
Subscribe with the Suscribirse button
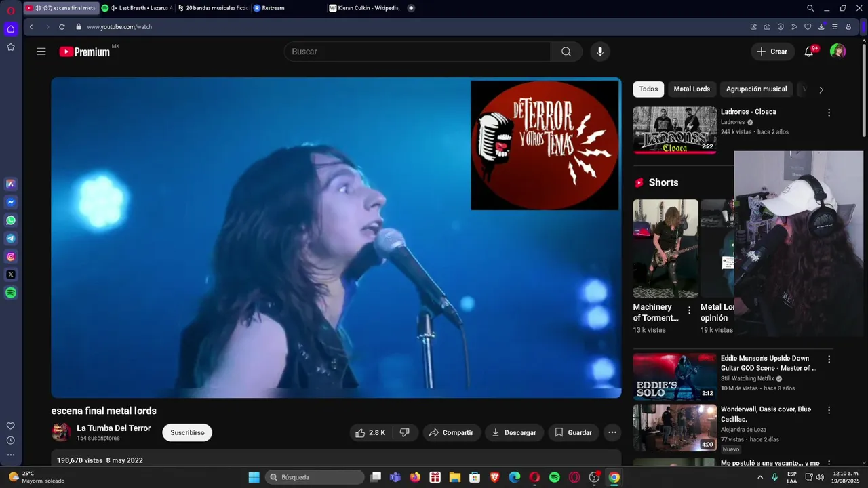[x=187, y=432]
